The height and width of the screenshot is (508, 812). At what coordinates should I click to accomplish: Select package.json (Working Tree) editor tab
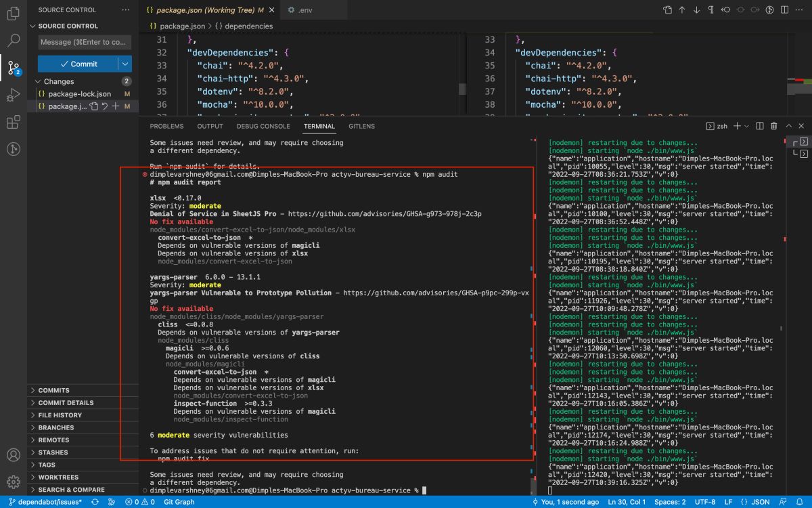pos(210,10)
